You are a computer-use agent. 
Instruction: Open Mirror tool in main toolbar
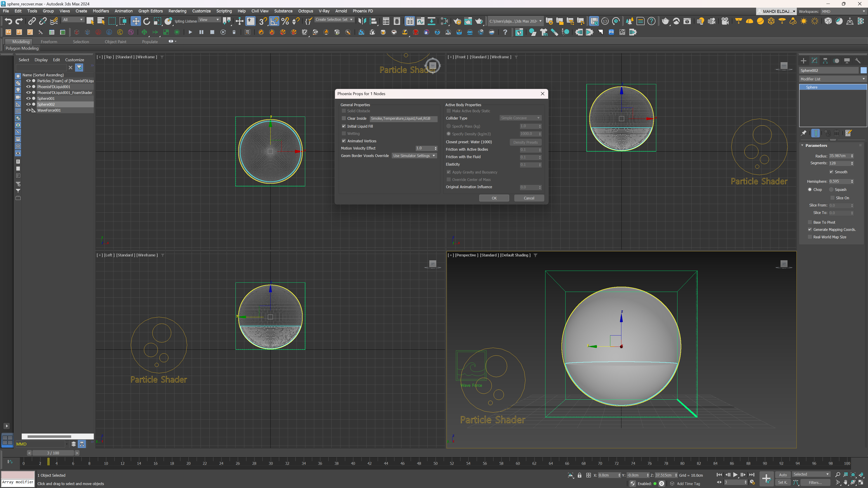click(362, 21)
